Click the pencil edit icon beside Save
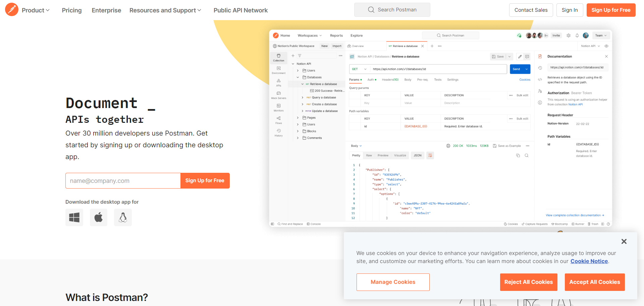 (520, 57)
